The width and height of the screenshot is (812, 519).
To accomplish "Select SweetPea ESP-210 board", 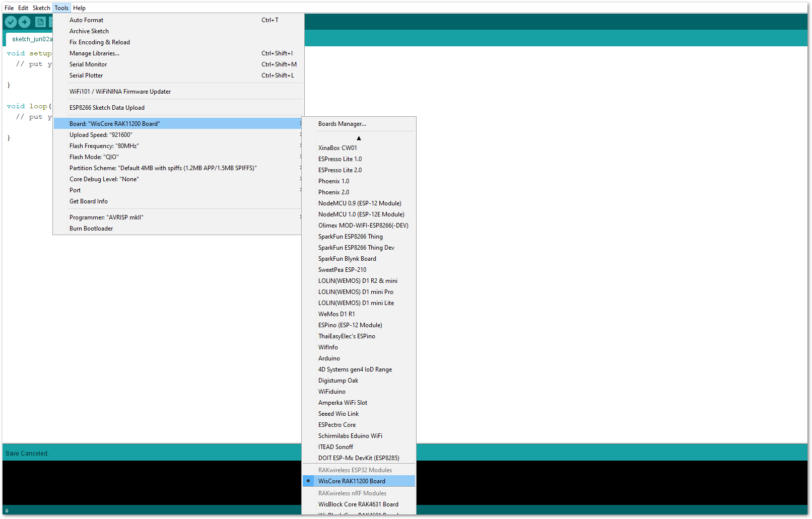I will [x=359, y=270].
